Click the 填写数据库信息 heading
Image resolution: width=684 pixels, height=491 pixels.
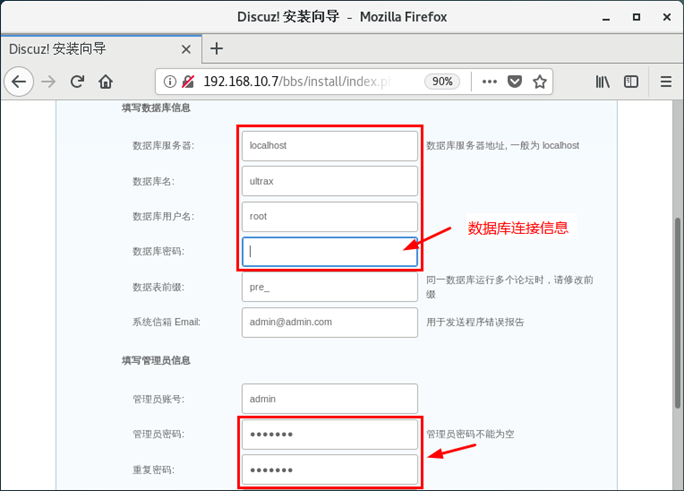pos(156,108)
